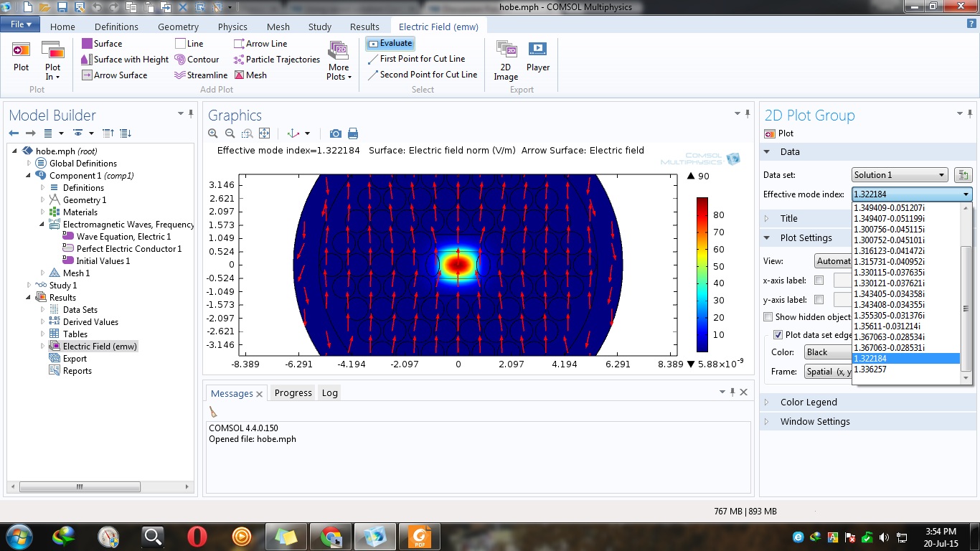Add a Particle Trajectories plot
Image resolution: width=980 pixels, height=551 pixels.
pos(277,60)
